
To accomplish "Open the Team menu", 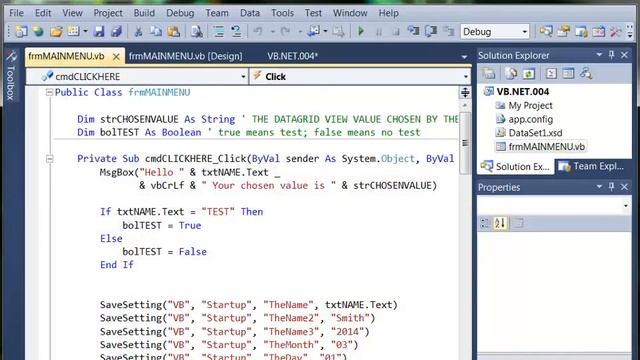I will pos(217,13).
